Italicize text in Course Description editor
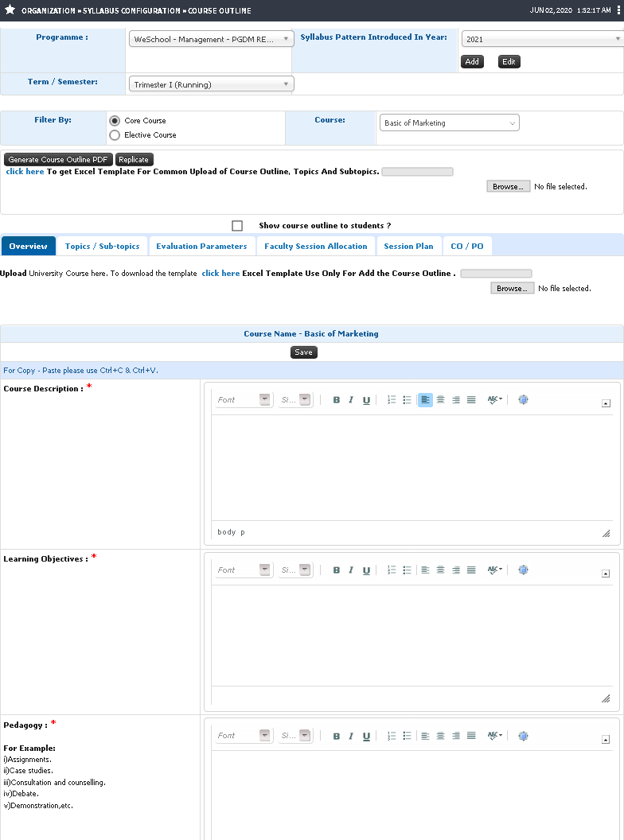The height and width of the screenshot is (840, 624). tap(350, 399)
